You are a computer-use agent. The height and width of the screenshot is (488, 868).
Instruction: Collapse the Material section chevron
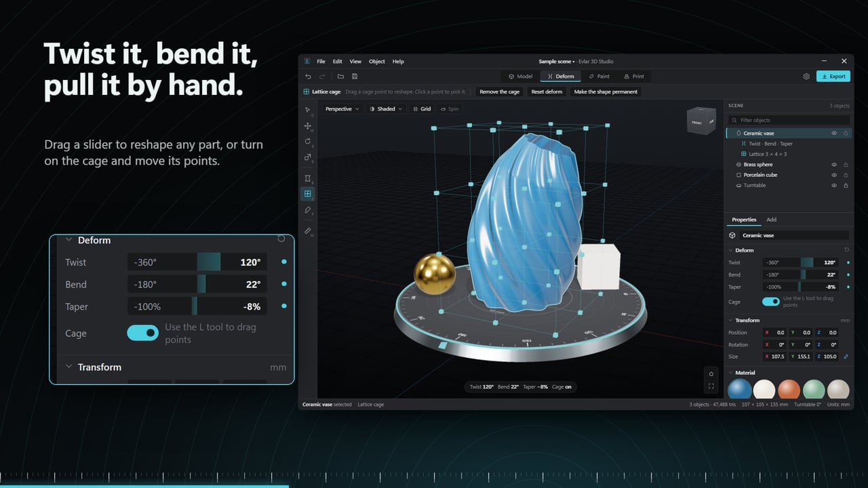[x=730, y=373]
